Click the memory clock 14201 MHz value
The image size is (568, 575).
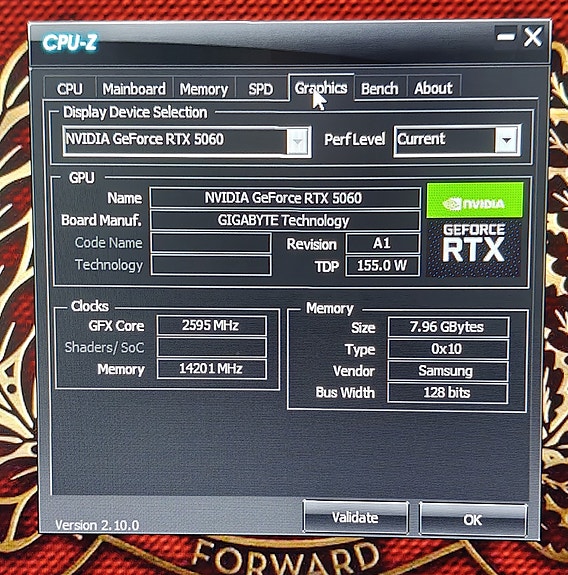tap(211, 369)
